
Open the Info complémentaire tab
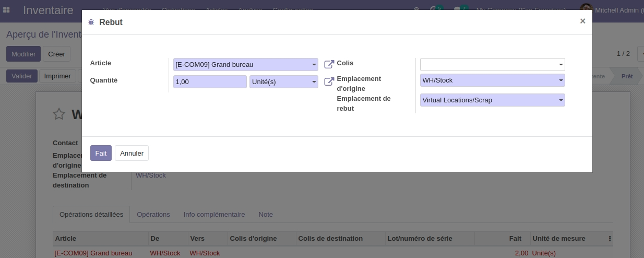(214, 215)
